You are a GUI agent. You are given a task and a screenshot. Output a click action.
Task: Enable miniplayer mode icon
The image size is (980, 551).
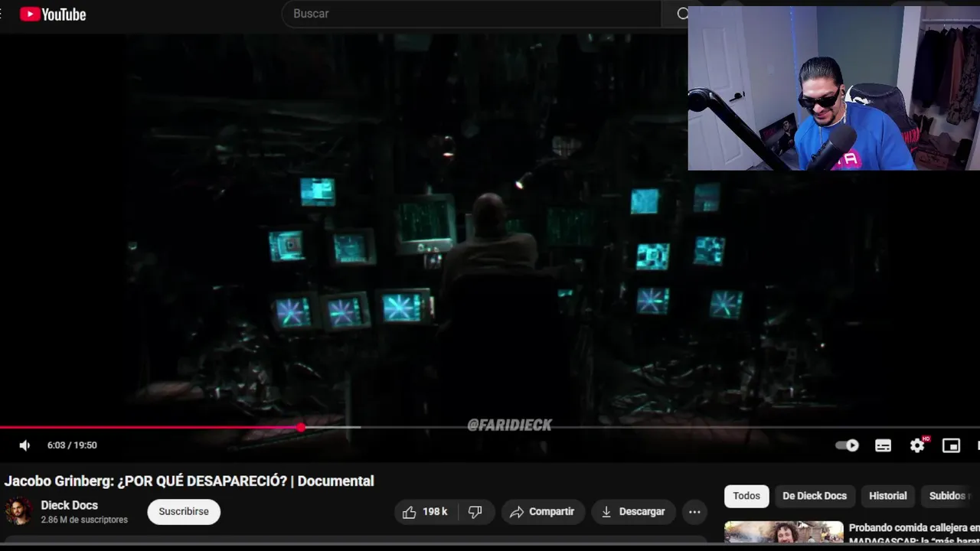click(951, 445)
